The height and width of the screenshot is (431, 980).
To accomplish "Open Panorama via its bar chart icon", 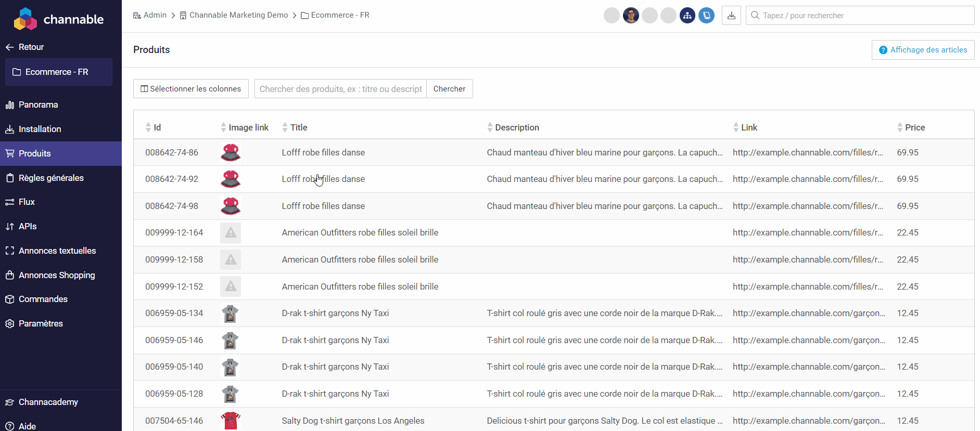I will coord(9,105).
